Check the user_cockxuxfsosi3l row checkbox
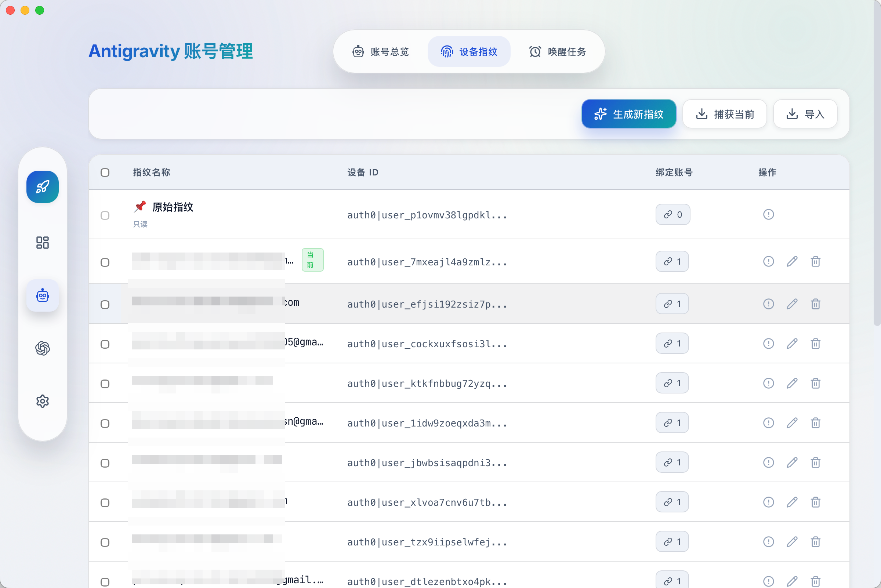Image resolution: width=881 pixels, height=588 pixels. [x=105, y=344]
